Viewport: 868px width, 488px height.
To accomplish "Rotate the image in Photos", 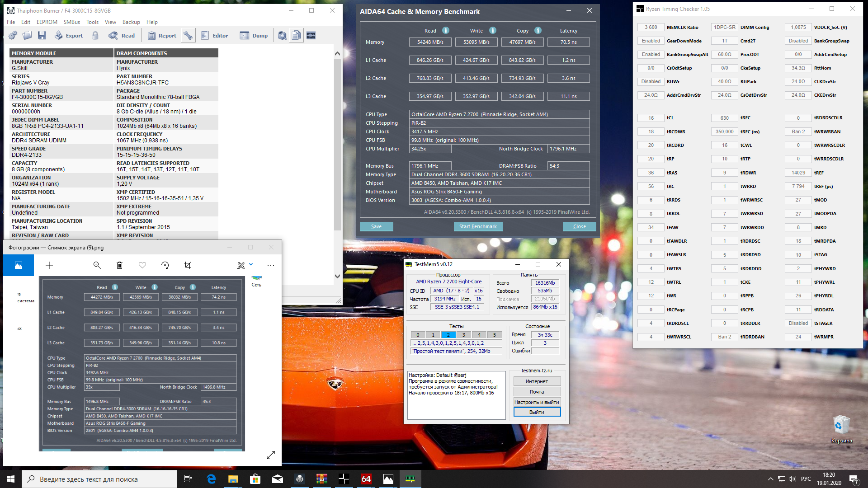I will pos(165,265).
